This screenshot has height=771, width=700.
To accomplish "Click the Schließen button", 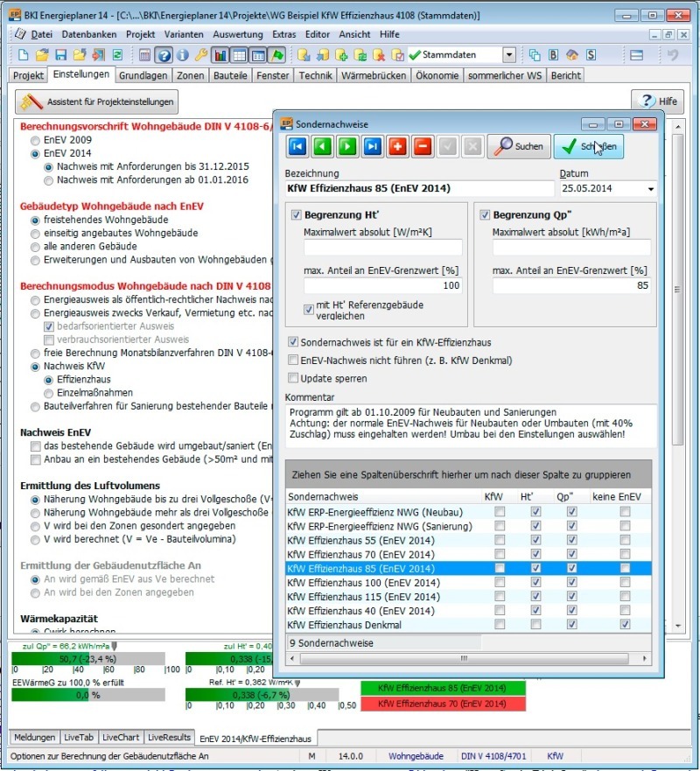I will click(589, 146).
